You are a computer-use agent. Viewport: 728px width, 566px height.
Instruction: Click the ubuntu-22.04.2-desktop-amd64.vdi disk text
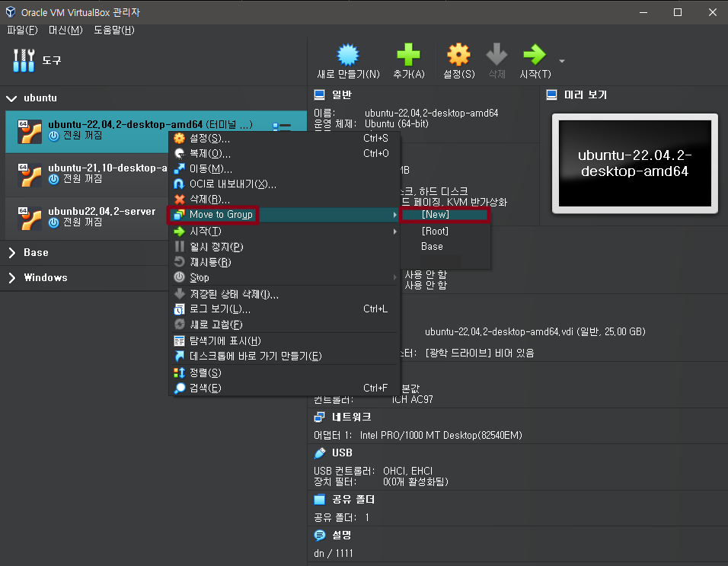point(535,332)
